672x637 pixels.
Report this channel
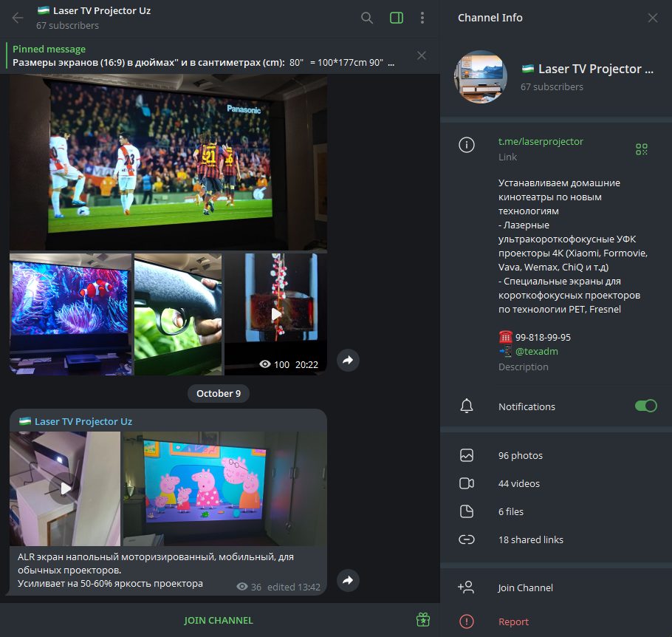coord(513,622)
